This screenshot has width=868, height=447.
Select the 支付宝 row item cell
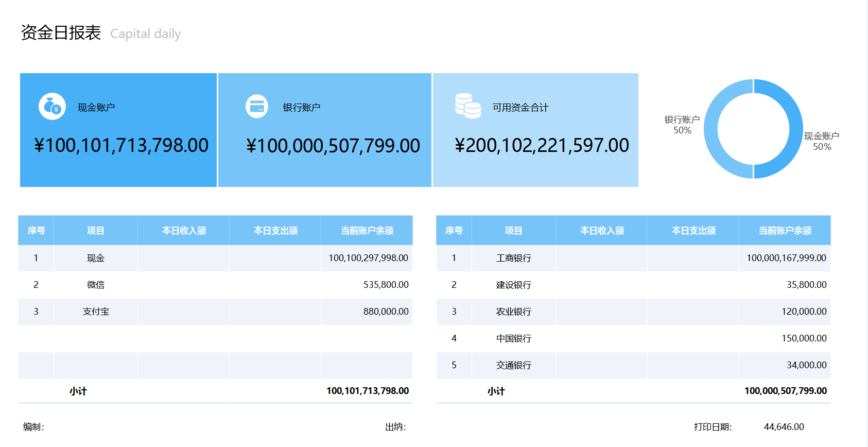(x=96, y=312)
